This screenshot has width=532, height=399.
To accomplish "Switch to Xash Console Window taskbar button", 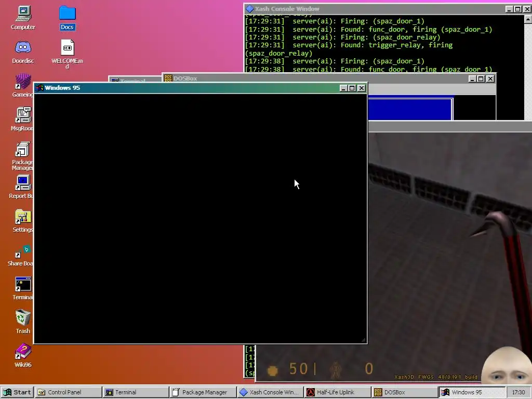I will tap(270, 392).
